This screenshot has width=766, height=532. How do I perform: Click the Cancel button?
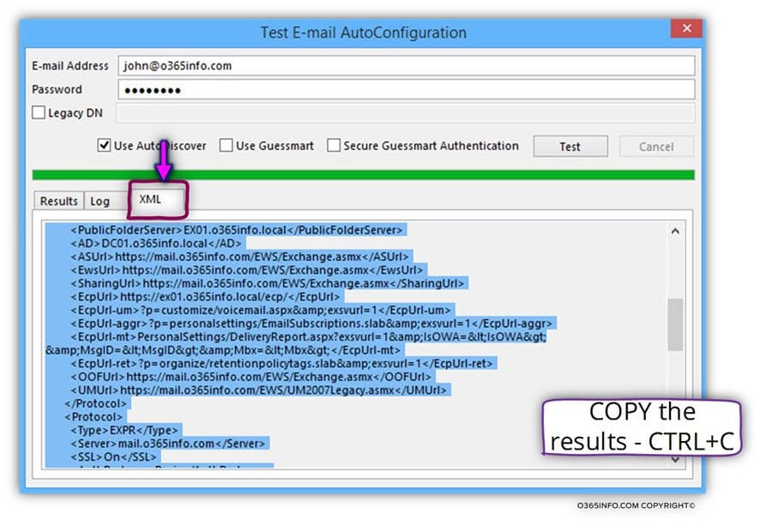click(x=656, y=147)
